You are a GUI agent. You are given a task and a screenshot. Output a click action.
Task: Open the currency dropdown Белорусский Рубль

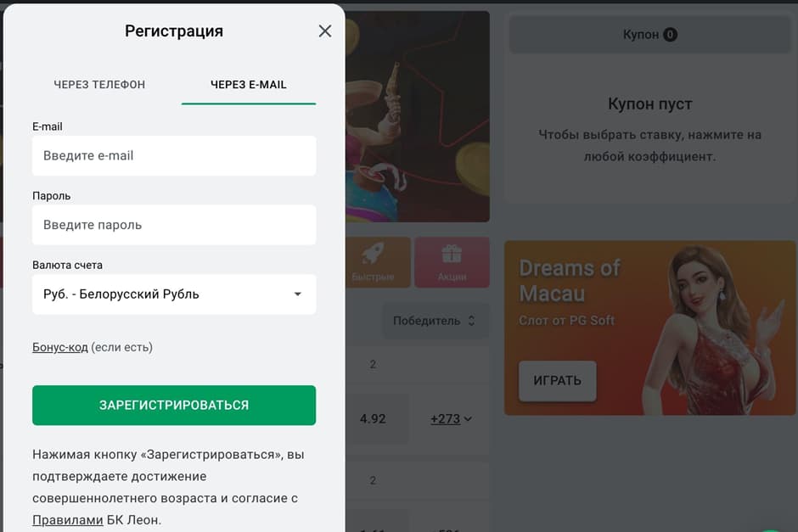(x=173, y=294)
